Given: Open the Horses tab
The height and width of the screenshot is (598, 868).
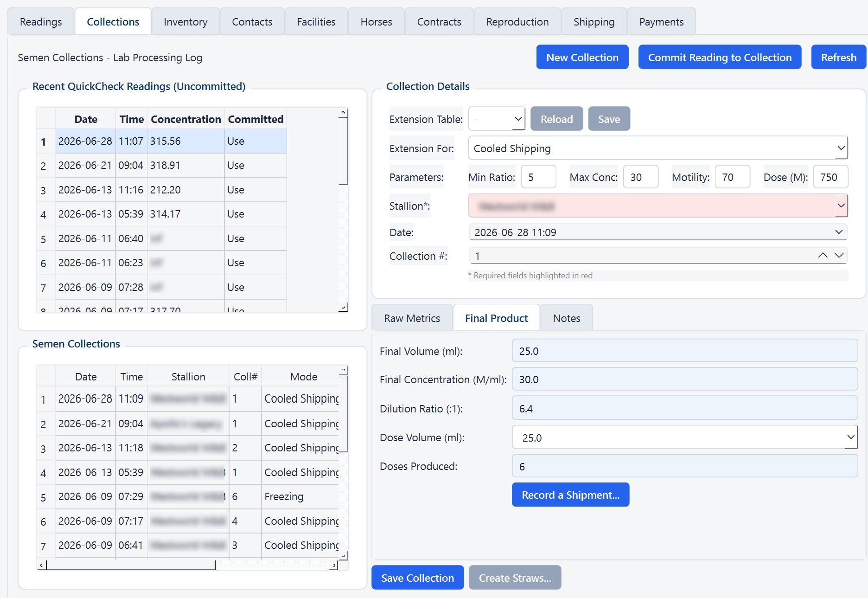Looking at the screenshot, I should click(x=376, y=22).
